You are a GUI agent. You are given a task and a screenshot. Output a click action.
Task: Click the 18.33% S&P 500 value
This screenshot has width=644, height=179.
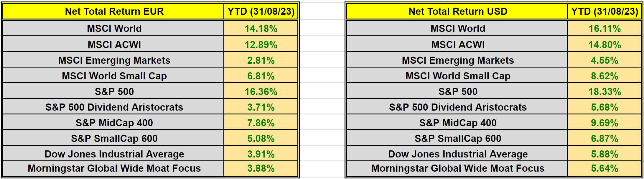[605, 91]
